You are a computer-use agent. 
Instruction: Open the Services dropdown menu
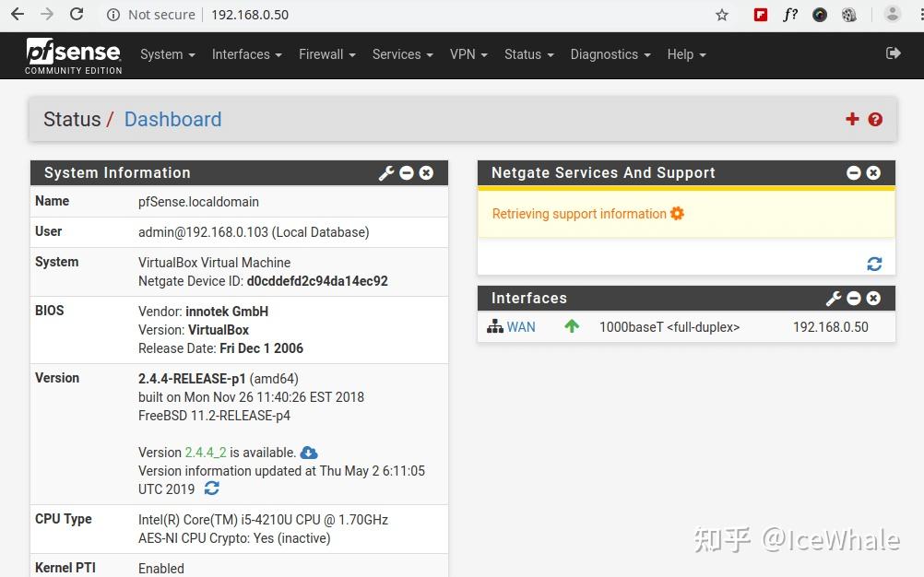pos(402,54)
